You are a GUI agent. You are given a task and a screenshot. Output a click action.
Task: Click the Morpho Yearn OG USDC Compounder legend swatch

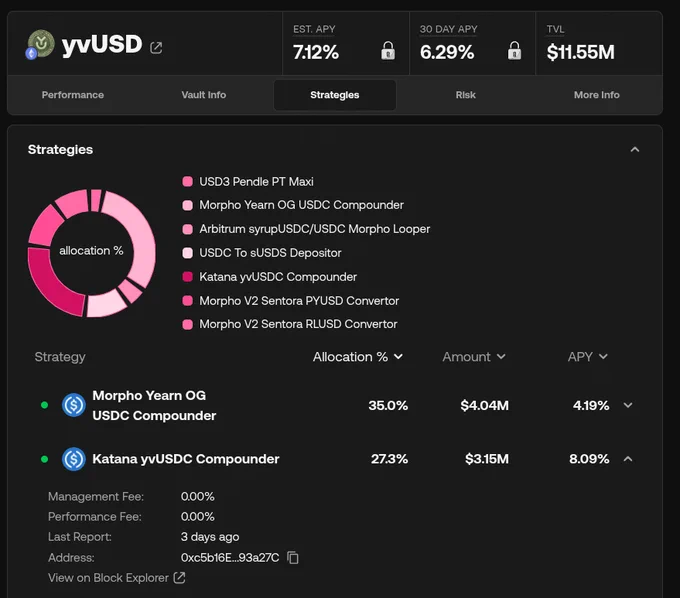pos(187,205)
